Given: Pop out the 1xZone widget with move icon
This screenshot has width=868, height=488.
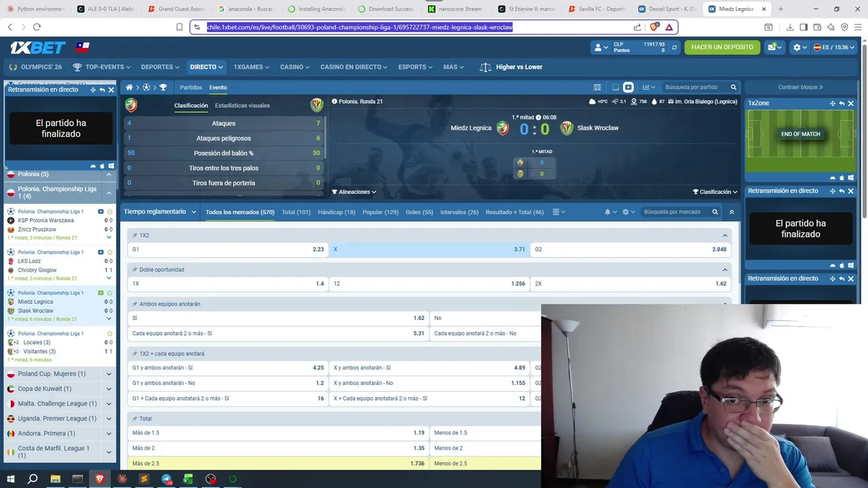Looking at the screenshot, I should point(832,104).
